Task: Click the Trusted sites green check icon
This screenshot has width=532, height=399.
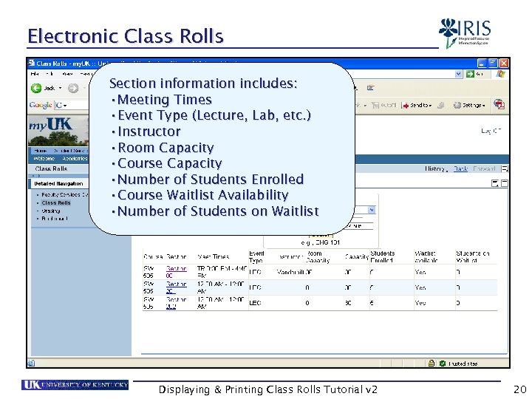Action: (x=443, y=364)
